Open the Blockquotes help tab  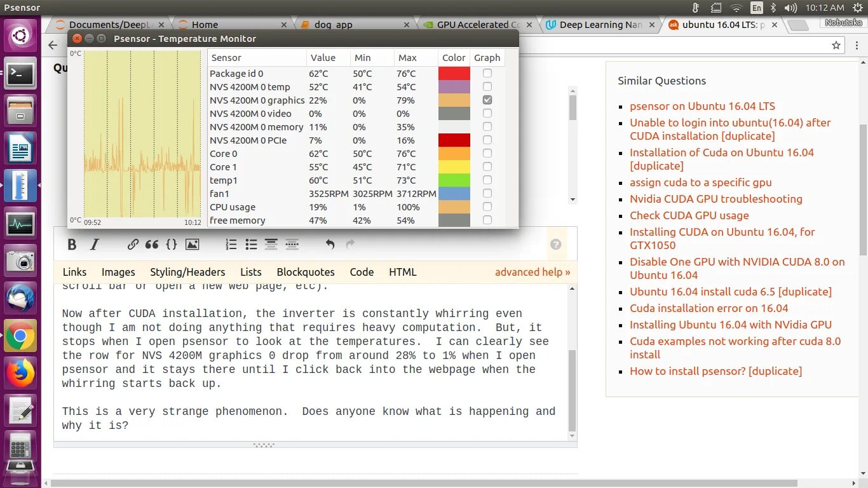306,272
